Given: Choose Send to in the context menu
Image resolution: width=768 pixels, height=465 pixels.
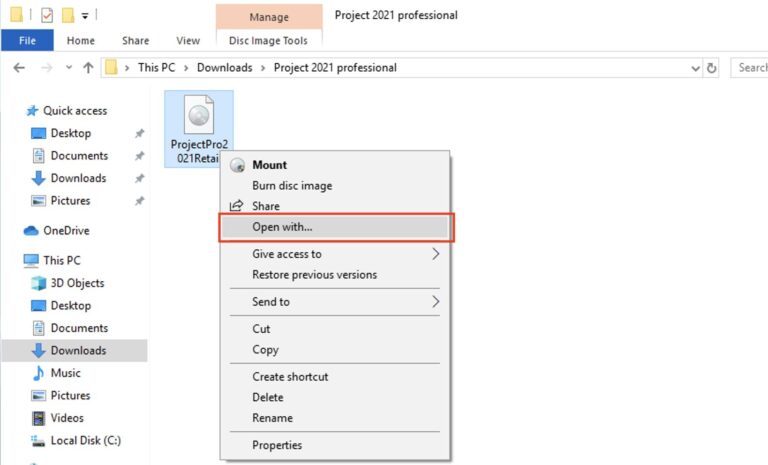Looking at the screenshot, I should (335, 302).
